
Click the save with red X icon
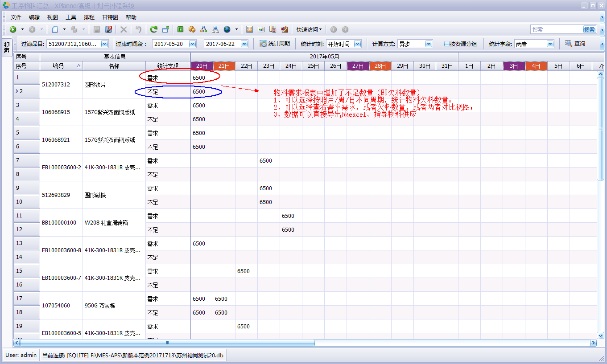point(108,29)
